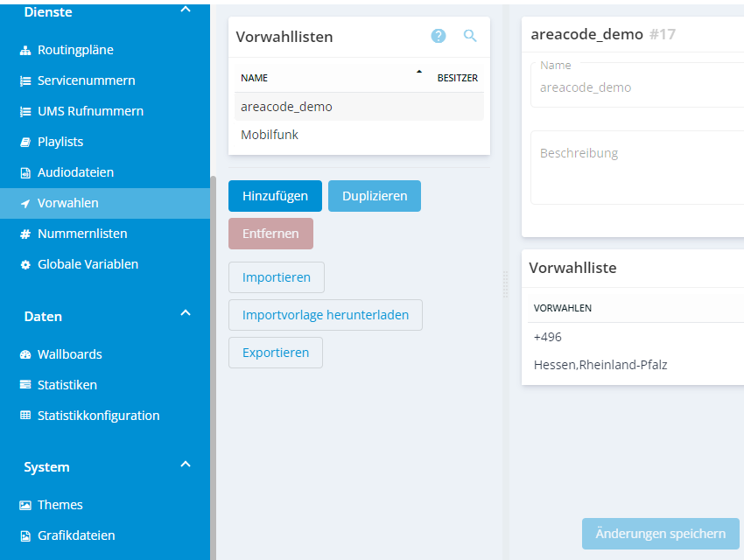This screenshot has width=744, height=560.
Task: Click the Globale Variablen gear icon
Action: pos(25,264)
